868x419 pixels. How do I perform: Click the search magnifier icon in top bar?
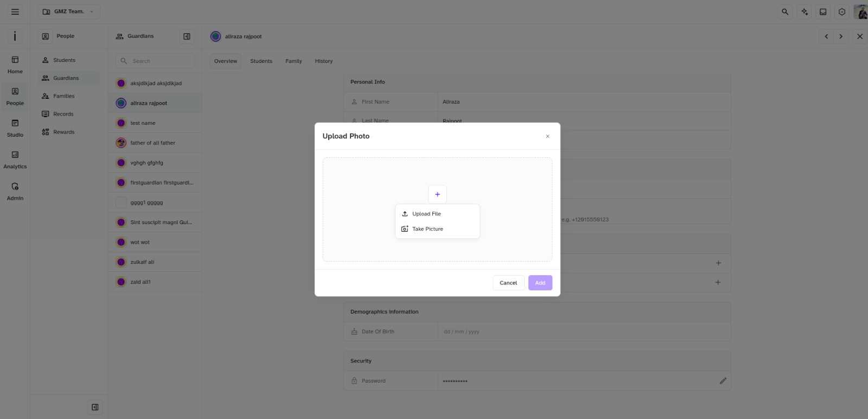coord(785,11)
